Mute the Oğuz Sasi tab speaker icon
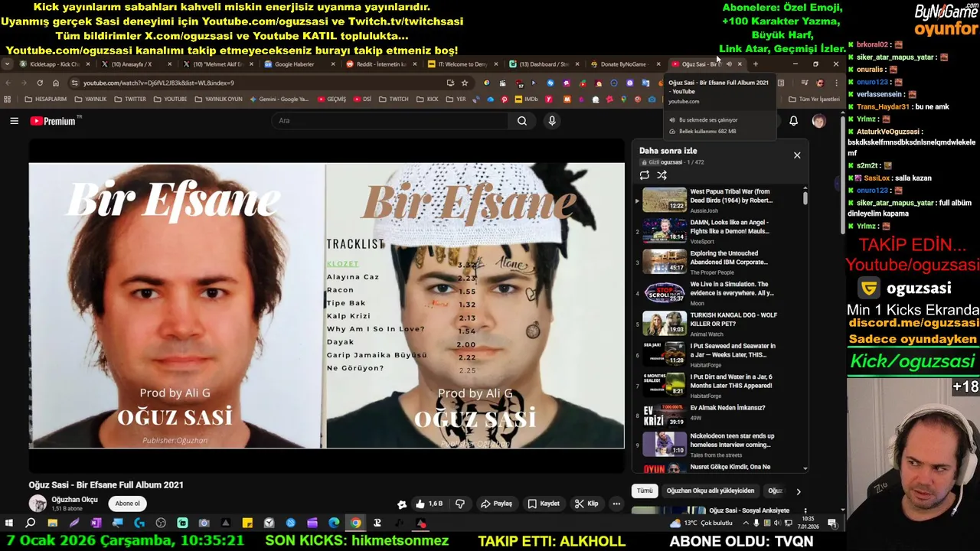This screenshot has width=980, height=551. (x=729, y=64)
